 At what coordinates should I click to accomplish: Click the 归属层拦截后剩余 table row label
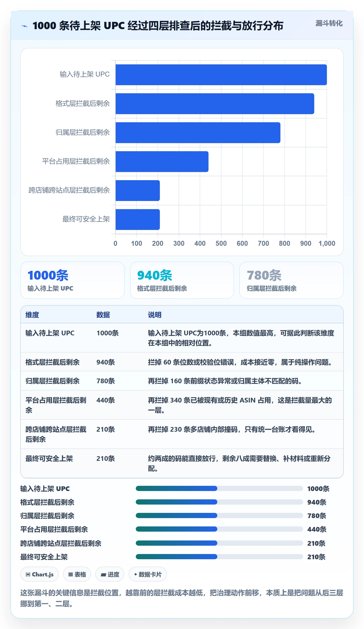[x=53, y=381]
